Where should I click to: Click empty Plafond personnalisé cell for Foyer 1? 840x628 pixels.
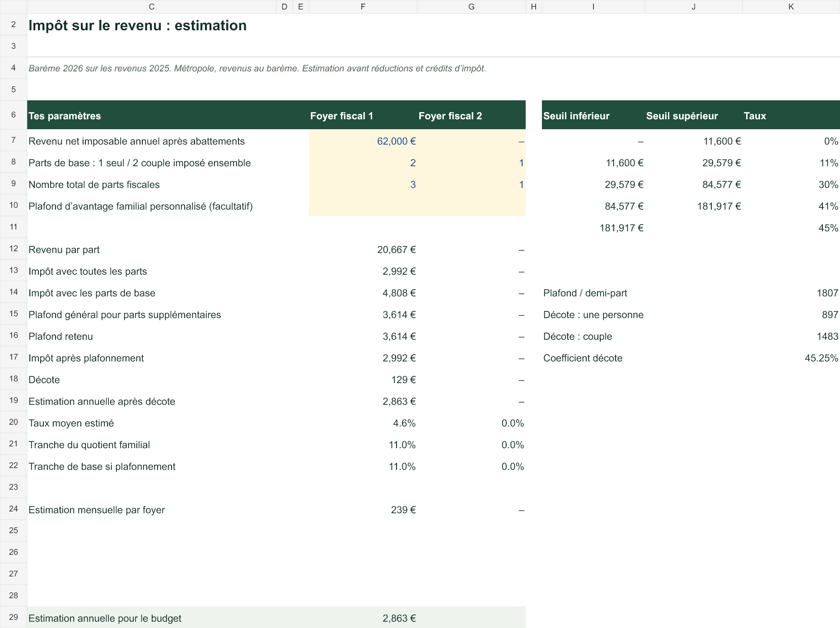click(363, 206)
